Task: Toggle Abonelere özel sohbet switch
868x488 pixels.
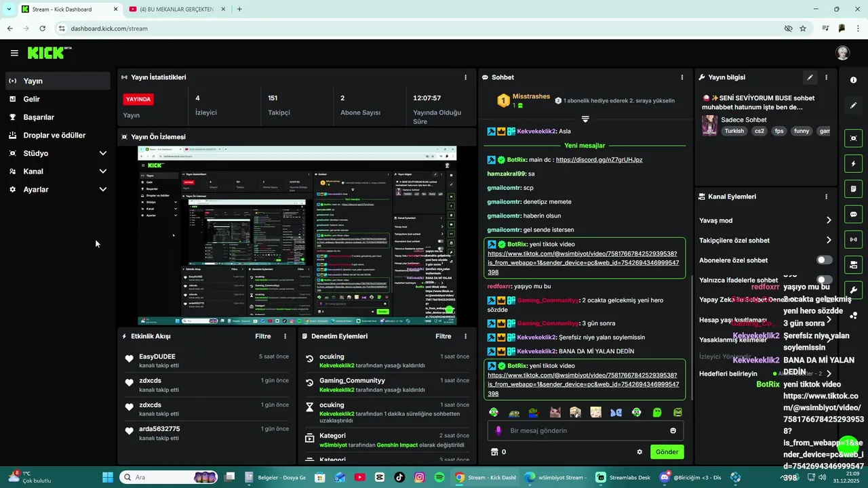Action: point(824,260)
